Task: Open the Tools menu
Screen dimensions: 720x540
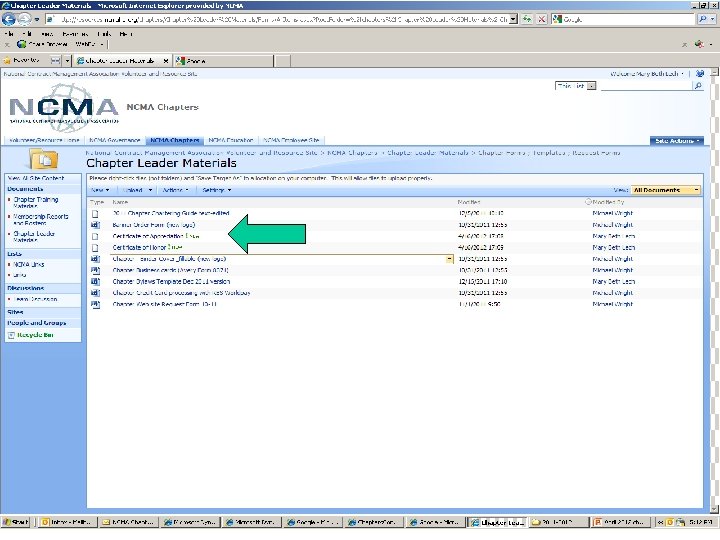Action: click(104, 34)
